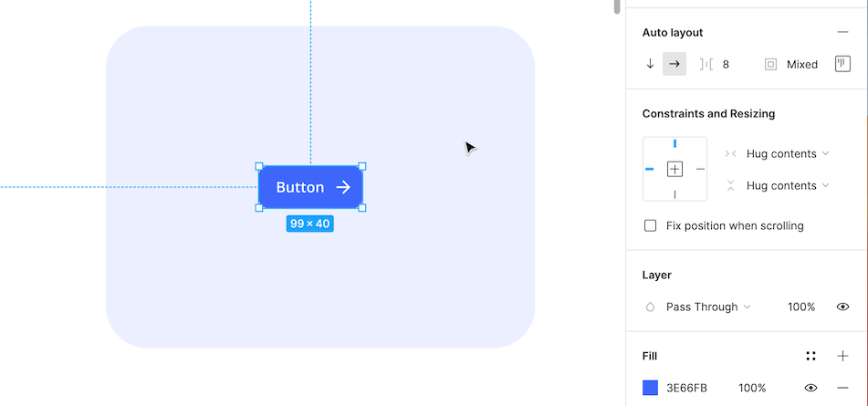Screen dimensions: 868x406
Task: Set auto layout direction to horizontal
Action: pos(675,64)
